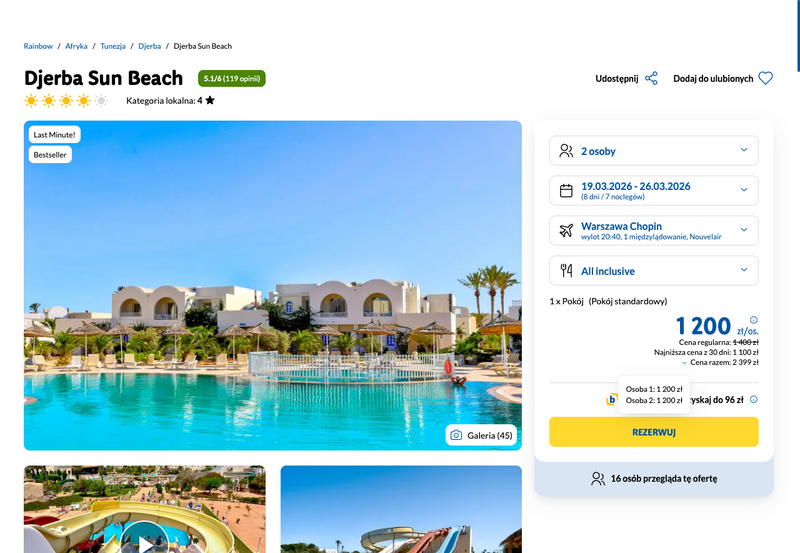Open the Afryka breadcrumb link

76,46
